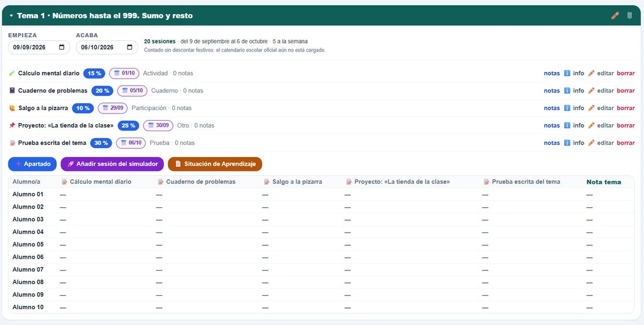Click the Acaba date field 06/10/2026
Viewport: 644px width, 325px height.
(107, 47)
